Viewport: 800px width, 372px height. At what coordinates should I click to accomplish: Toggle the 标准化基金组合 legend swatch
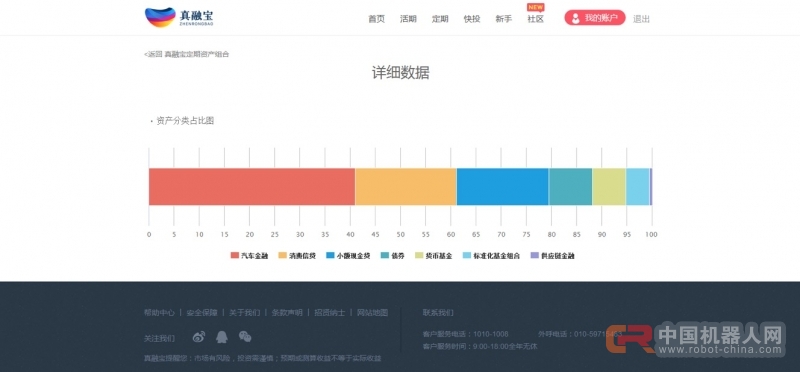pos(466,256)
